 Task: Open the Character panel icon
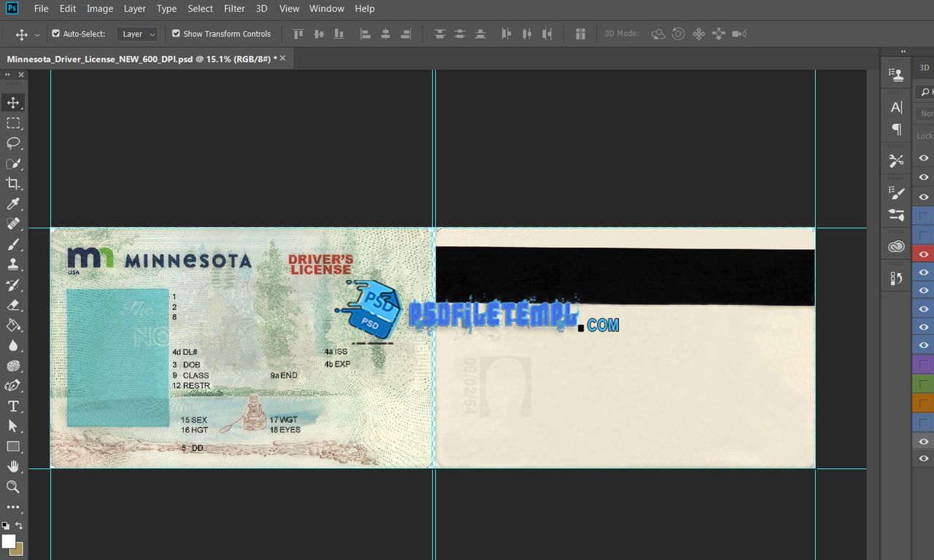(x=897, y=107)
